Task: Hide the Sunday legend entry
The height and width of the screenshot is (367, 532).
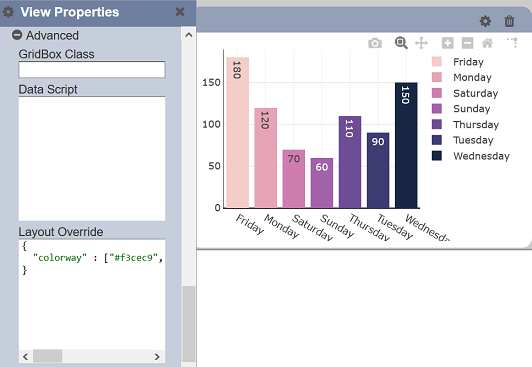Action: [x=471, y=109]
